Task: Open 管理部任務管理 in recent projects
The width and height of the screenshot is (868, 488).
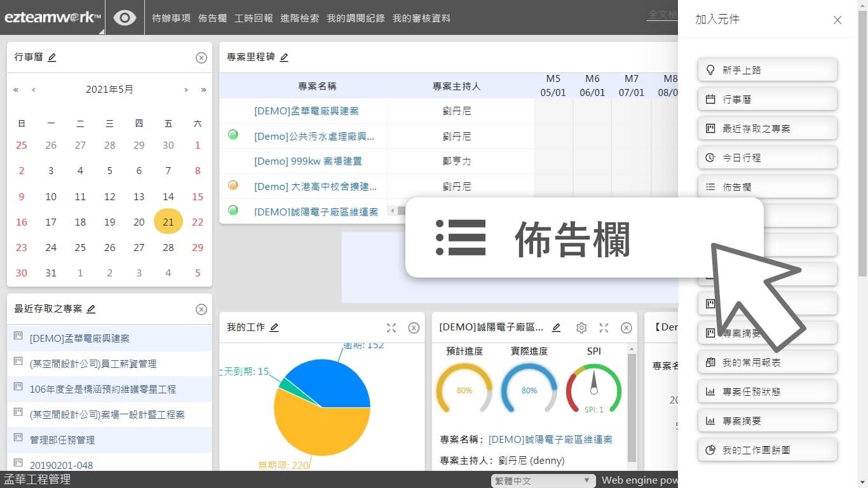Action: tap(62, 440)
